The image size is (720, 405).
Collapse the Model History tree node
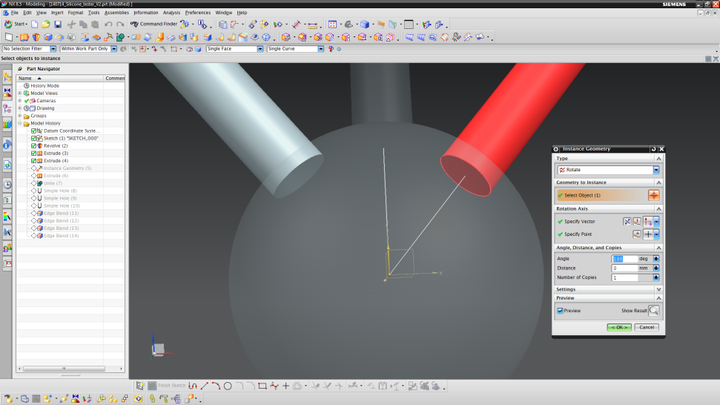pos(20,124)
